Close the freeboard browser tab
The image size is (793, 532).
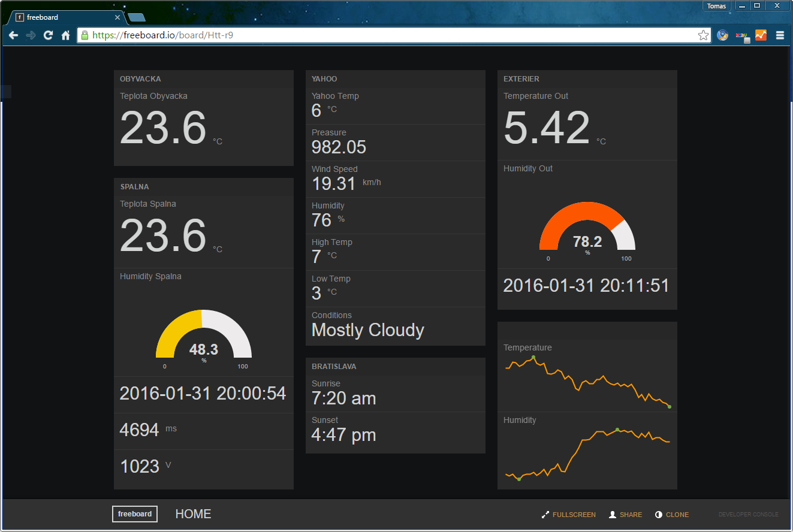click(117, 17)
